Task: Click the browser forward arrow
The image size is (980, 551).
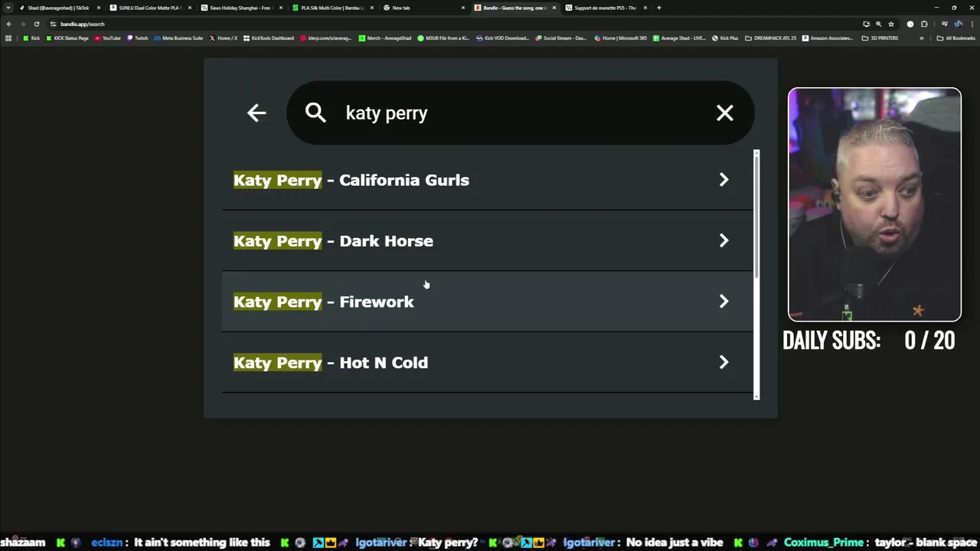Action: tap(23, 24)
